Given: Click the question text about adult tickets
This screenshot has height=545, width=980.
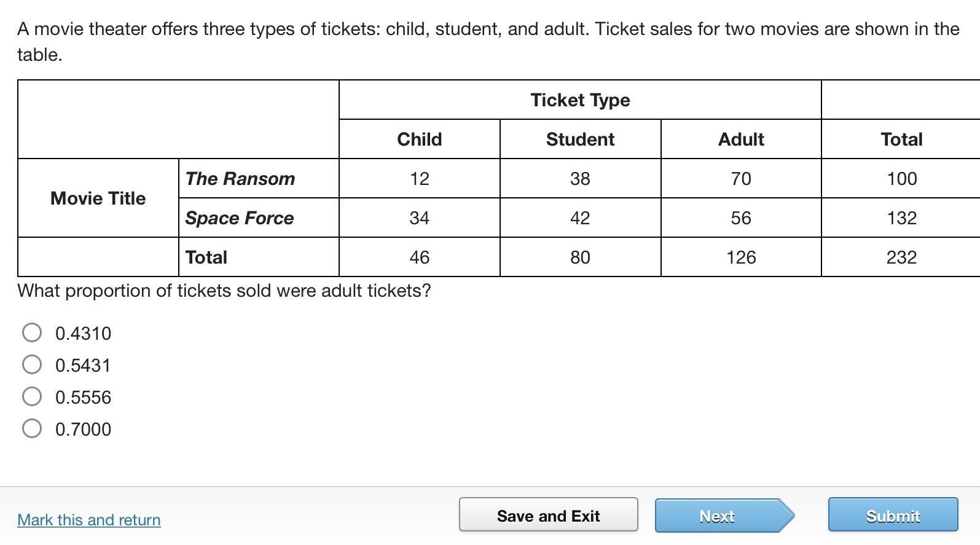Looking at the screenshot, I should 224,291.
